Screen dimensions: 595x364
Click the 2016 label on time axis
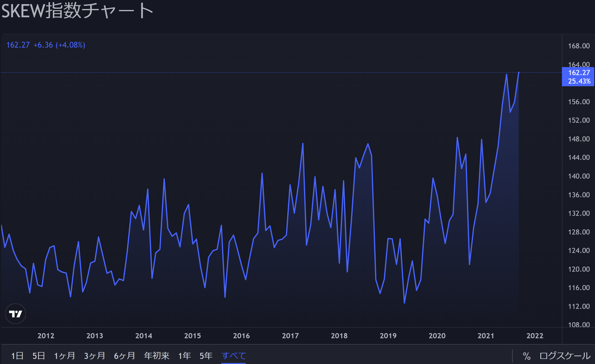[x=241, y=336]
